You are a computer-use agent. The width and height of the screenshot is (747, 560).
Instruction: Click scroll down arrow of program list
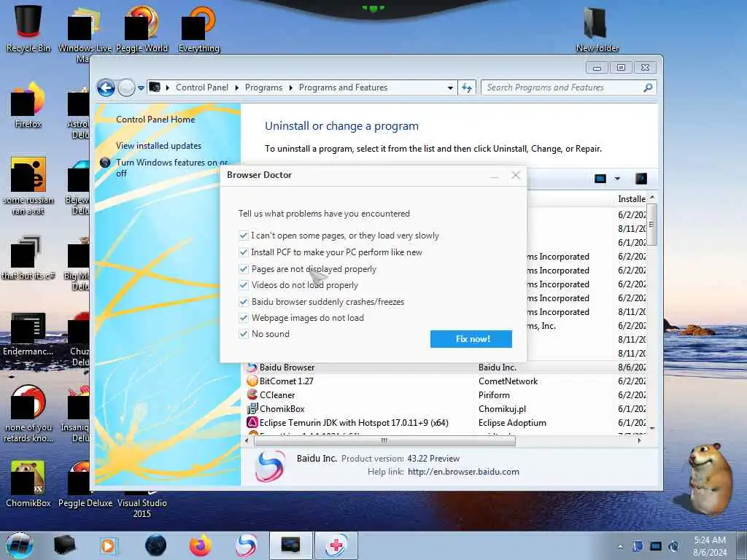[652, 428]
